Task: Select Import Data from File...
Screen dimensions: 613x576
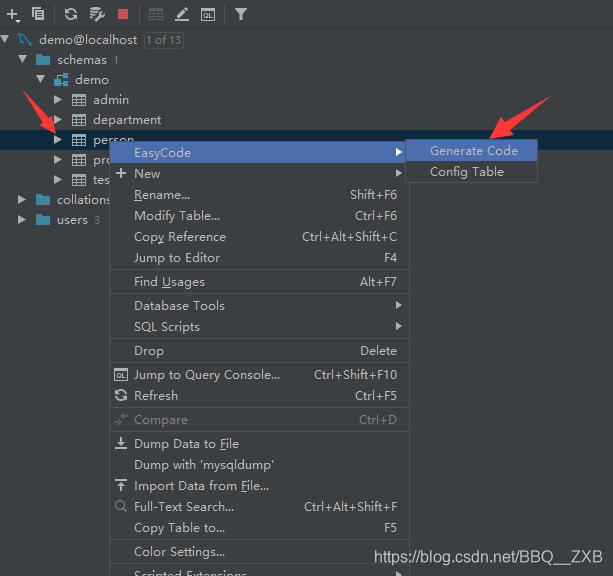Action: click(259, 486)
